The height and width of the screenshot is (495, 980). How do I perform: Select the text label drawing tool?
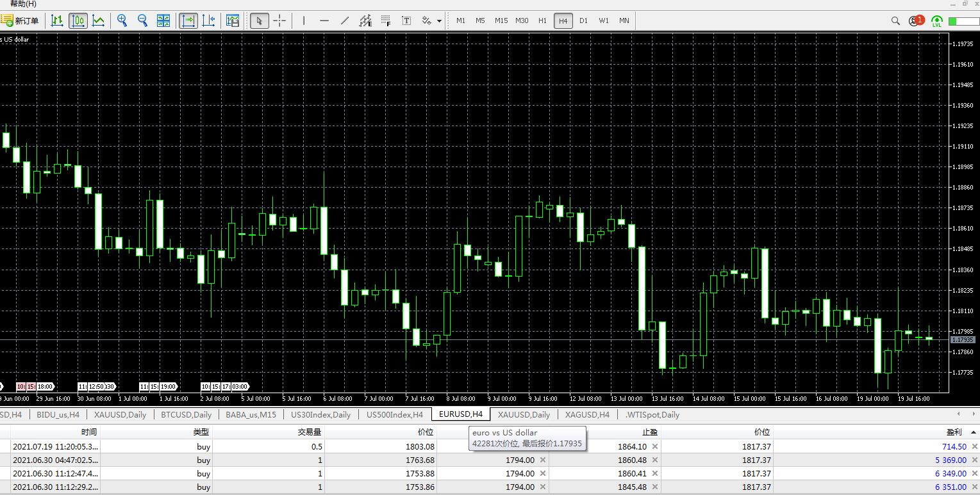[x=406, y=20]
